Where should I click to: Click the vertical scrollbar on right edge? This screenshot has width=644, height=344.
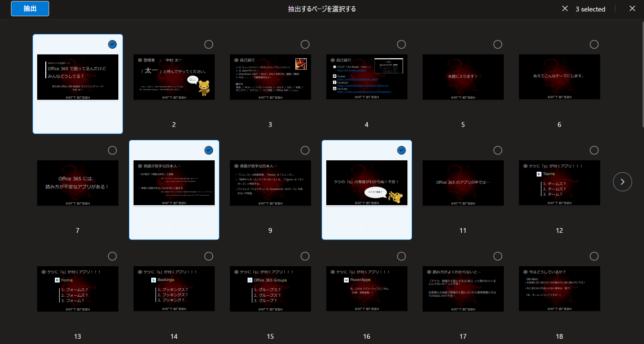641,72
